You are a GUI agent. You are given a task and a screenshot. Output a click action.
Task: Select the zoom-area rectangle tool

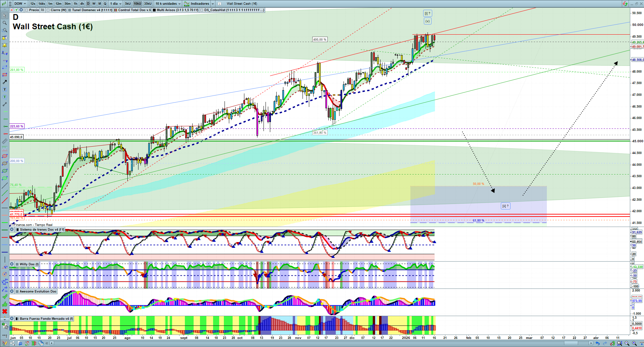5,30
